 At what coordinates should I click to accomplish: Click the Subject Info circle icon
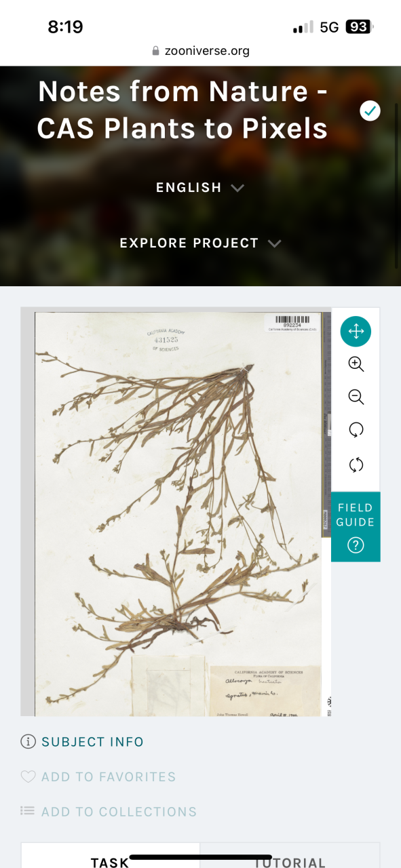click(28, 742)
